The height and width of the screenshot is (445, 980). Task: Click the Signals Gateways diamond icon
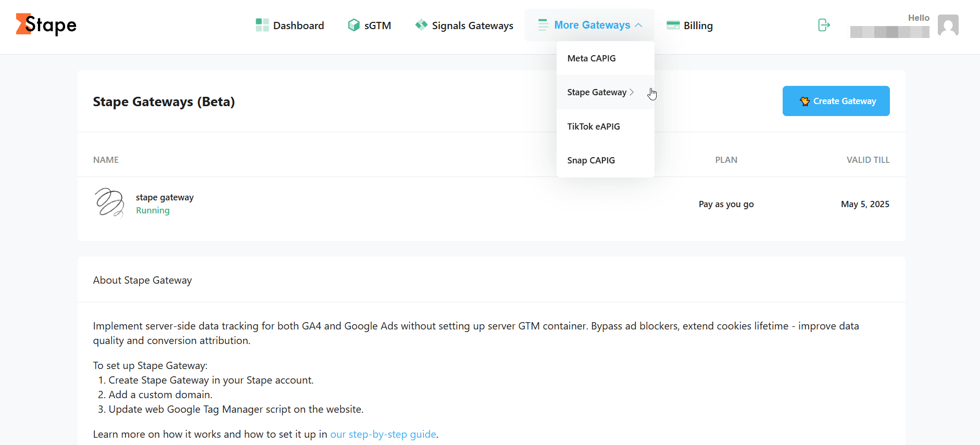click(x=421, y=24)
